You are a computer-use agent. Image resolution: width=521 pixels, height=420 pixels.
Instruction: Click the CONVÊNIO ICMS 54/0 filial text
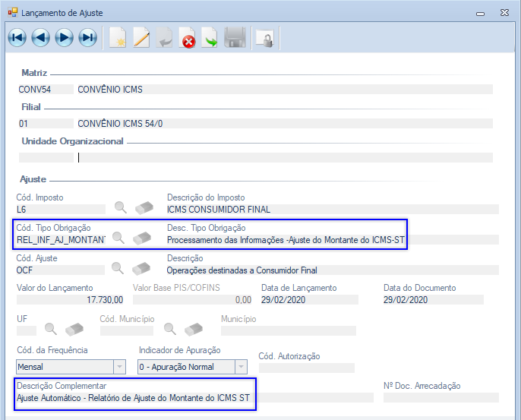coord(120,124)
